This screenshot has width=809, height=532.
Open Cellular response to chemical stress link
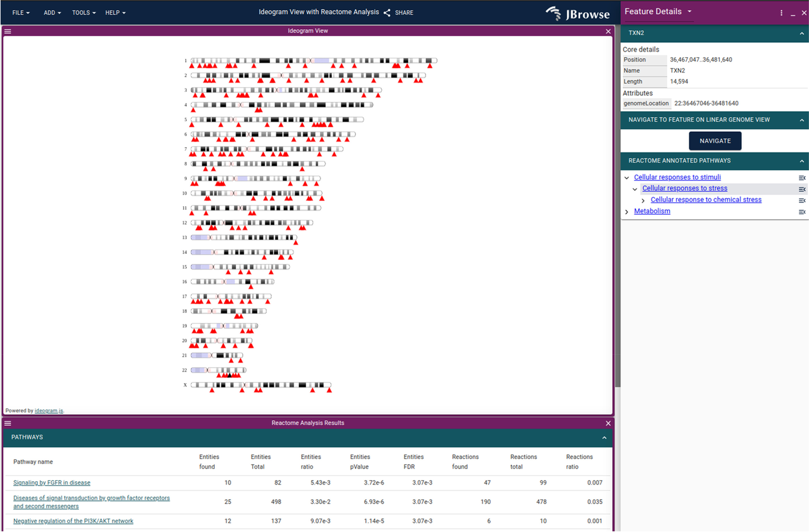[x=706, y=200]
